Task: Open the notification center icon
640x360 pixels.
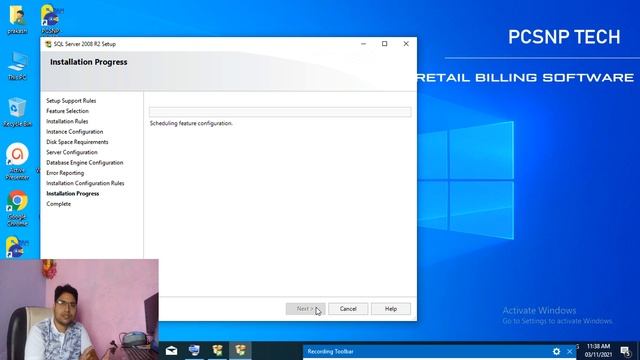Action: (625, 351)
